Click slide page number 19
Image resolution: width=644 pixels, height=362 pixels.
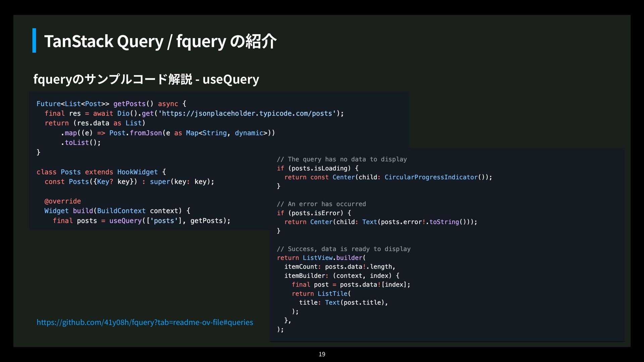tap(322, 354)
